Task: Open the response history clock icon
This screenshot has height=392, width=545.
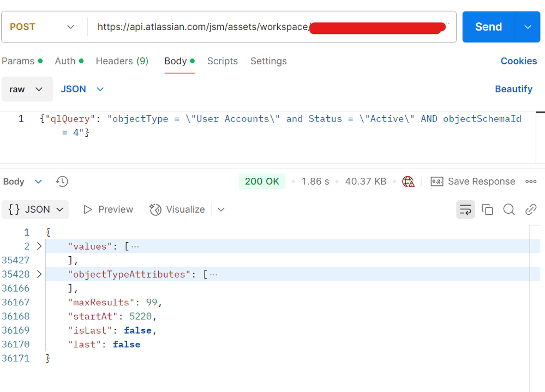Action: (x=62, y=181)
